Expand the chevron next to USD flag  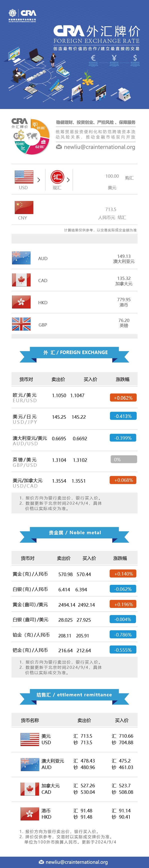(x=39, y=180)
